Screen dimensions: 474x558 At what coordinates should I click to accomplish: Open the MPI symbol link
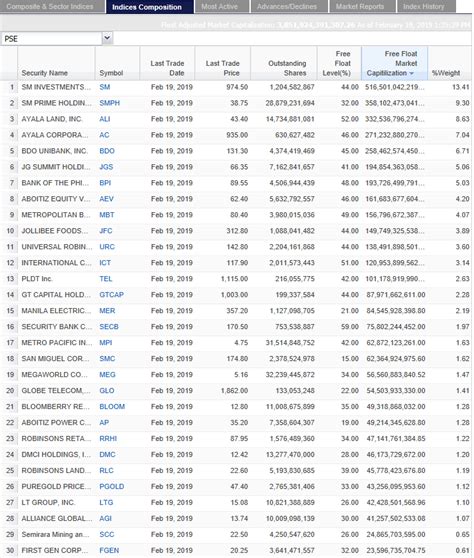pyautogui.click(x=106, y=343)
